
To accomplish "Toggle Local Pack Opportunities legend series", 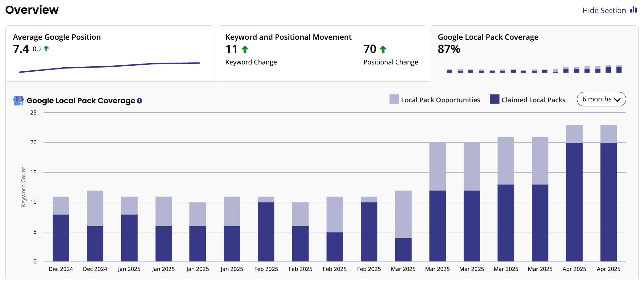I will (440, 100).
